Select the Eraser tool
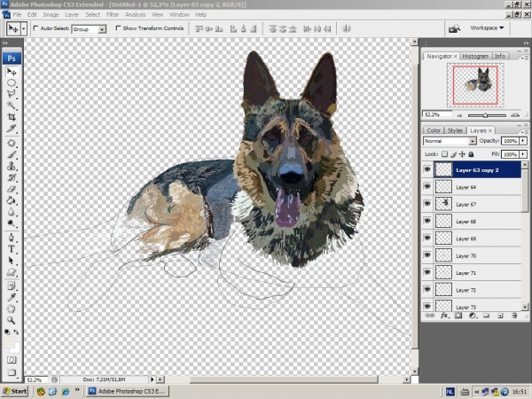 coord(12,190)
